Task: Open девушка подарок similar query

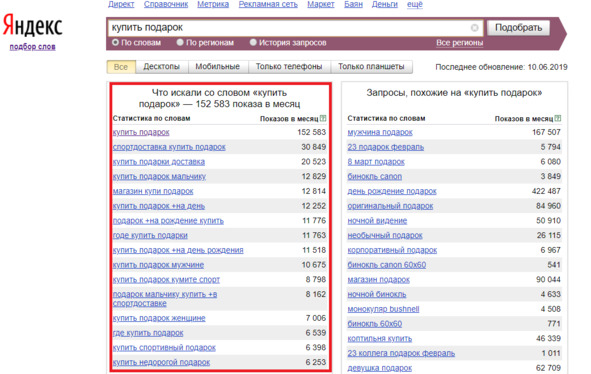Action: (380, 368)
